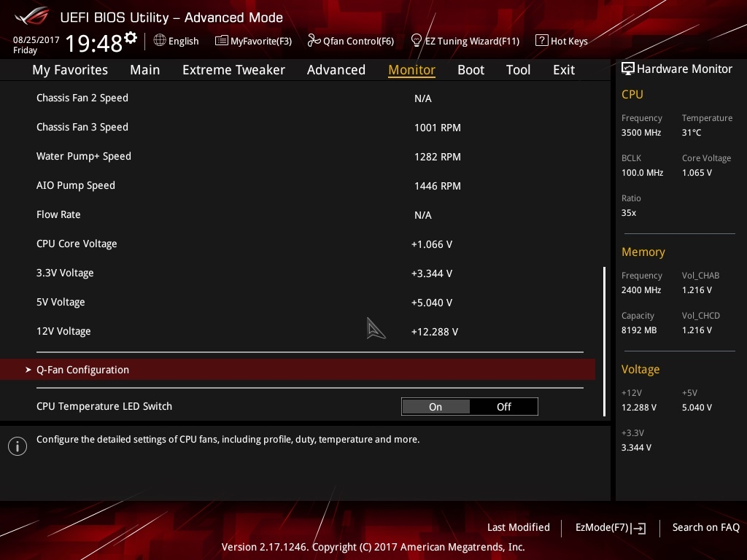Click the Last Modified button

coord(518,527)
